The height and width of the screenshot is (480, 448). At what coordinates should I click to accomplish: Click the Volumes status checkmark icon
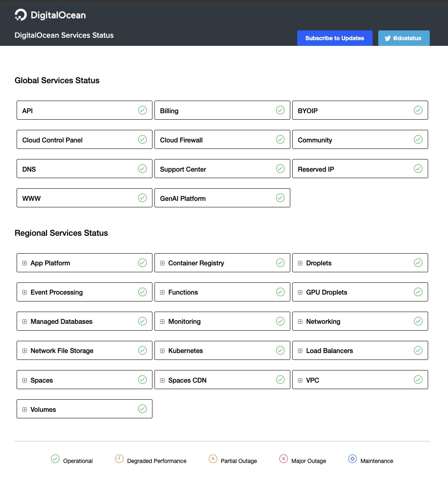pyautogui.click(x=142, y=409)
